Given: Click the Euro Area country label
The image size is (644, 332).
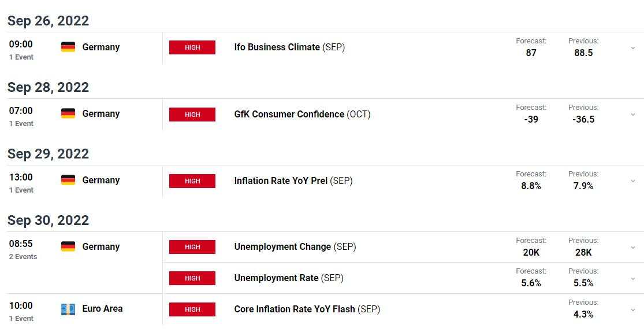Looking at the screenshot, I should (102, 309).
